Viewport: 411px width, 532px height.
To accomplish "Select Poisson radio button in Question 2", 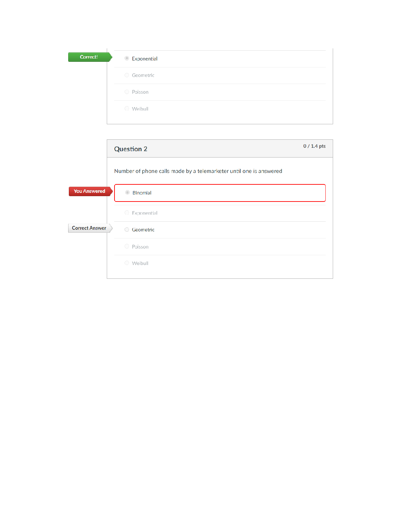I will click(x=127, y=247).
